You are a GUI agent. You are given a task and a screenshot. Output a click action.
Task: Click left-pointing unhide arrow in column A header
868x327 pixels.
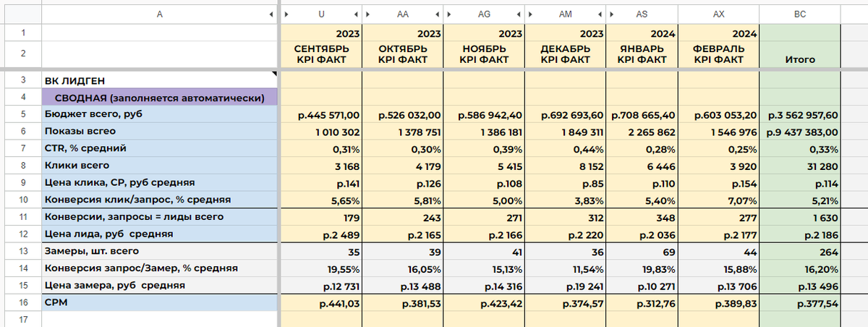271,13
